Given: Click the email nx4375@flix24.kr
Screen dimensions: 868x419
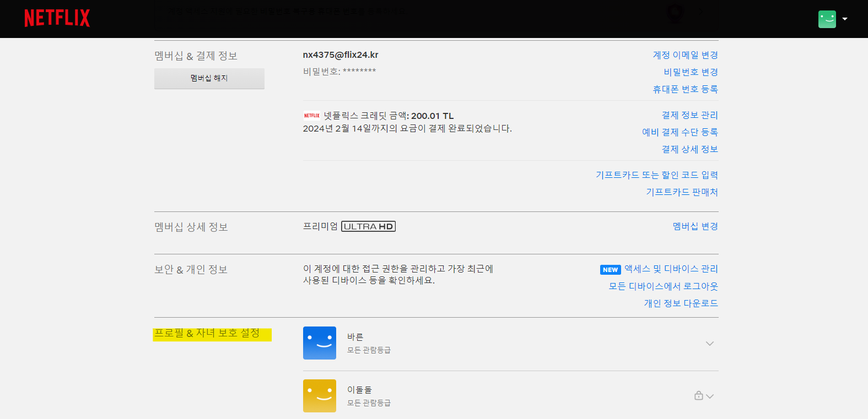Looking at the screenshot, I should pos(341,55).
